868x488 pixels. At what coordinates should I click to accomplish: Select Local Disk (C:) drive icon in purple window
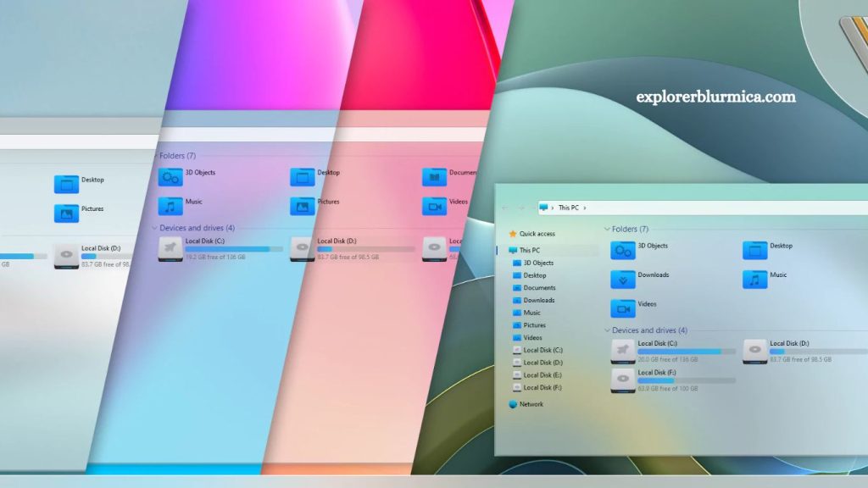[170, 249]
